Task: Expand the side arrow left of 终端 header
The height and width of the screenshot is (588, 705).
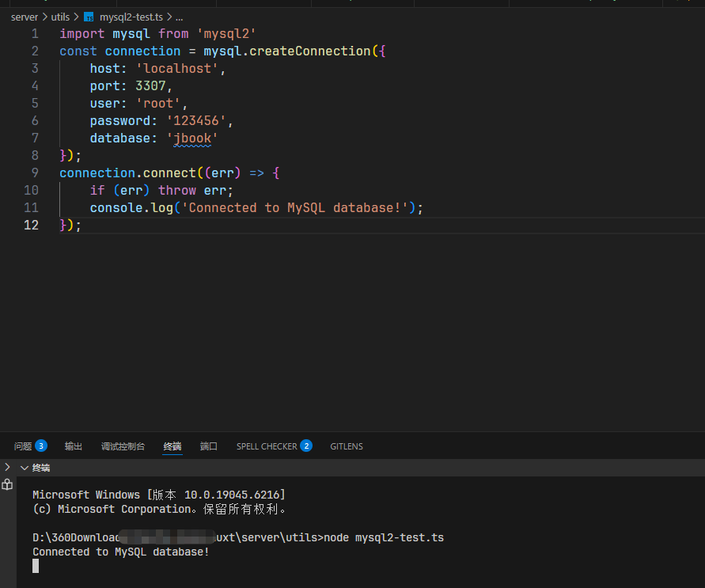Action: point(7,467)
